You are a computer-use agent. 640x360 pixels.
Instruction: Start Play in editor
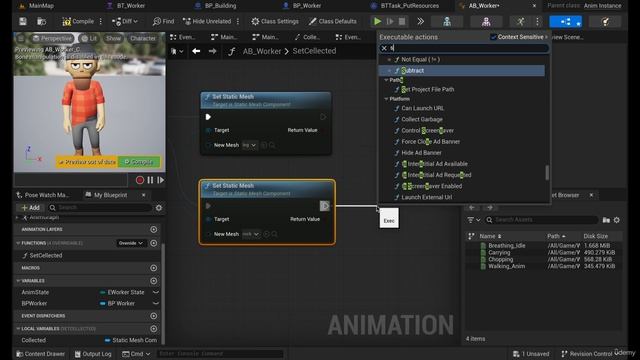[378, 21]
